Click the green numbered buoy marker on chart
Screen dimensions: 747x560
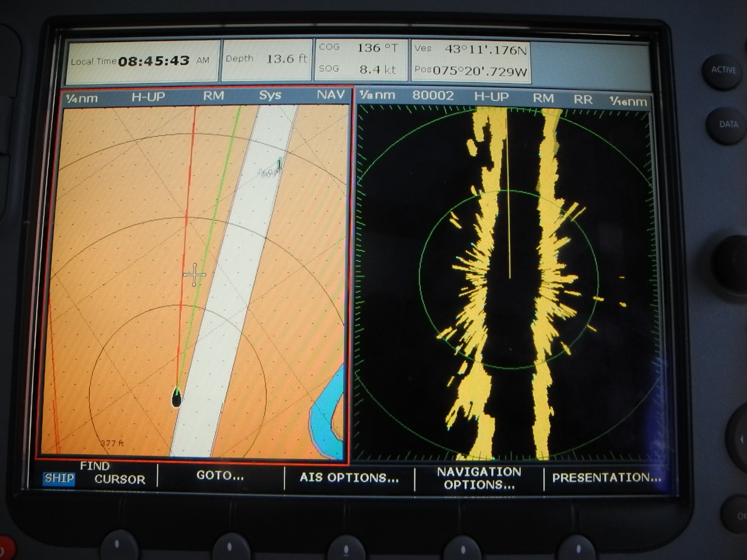[279, 164]
